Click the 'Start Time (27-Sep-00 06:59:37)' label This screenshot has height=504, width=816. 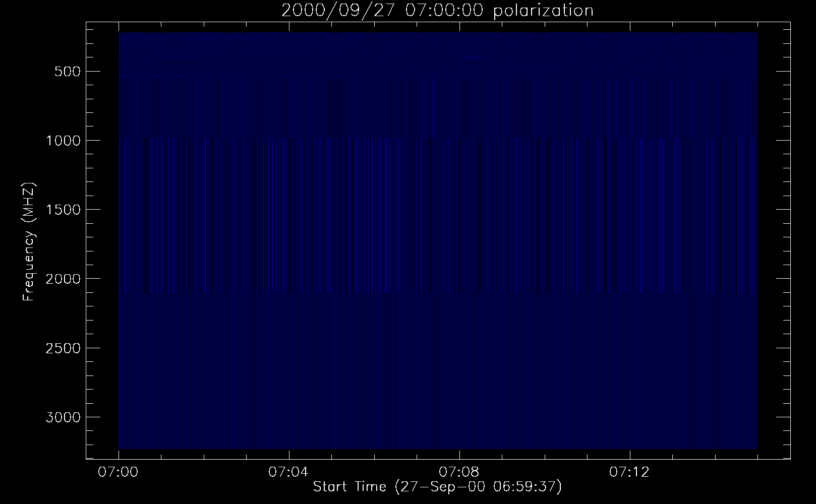(x=437, y=487)
